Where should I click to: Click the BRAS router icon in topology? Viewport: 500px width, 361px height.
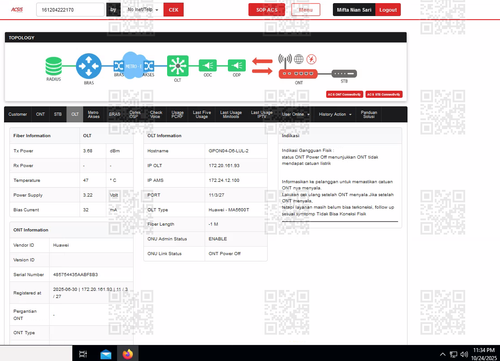[x=89, y=66]
